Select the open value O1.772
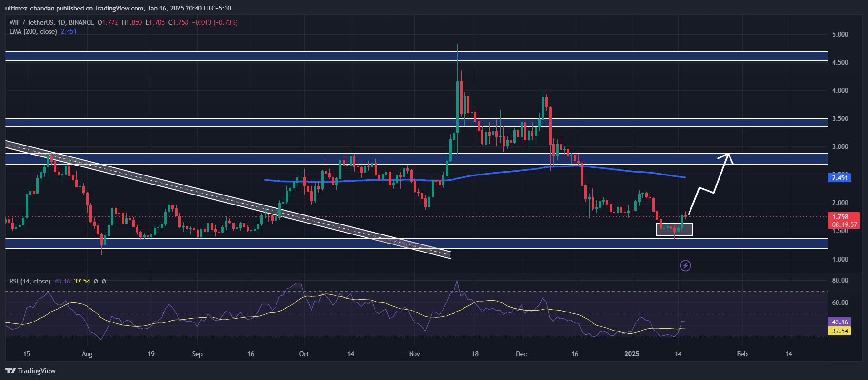Screen dimensions: 868x380 click(108, 22)
